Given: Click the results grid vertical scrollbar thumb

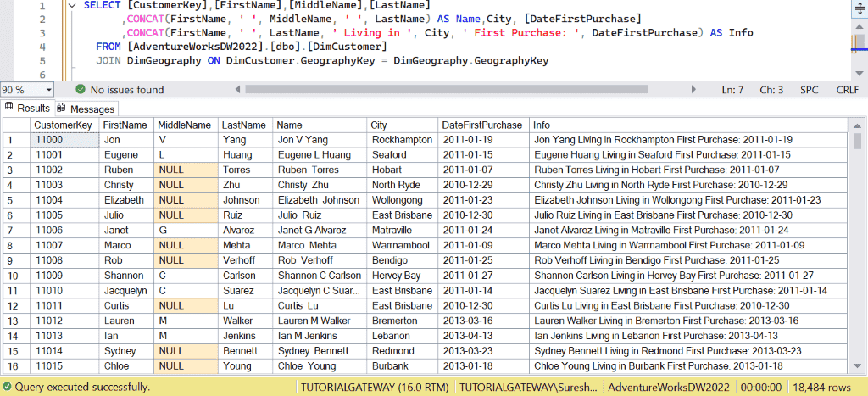Looking at the screenshot, I should [857, 141].
